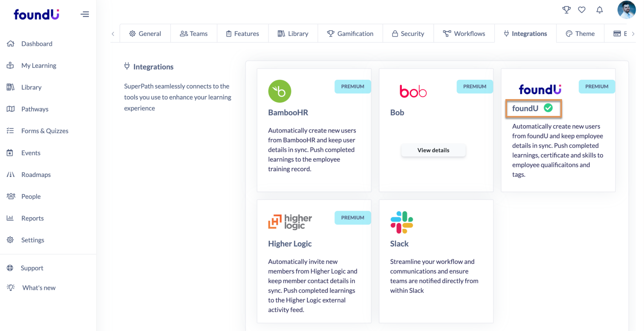The height and width of the screenshot is (331, 644).
Task: Click the BambooHR green logo icon
Action: pyautogui.click(x=280, y=91)
